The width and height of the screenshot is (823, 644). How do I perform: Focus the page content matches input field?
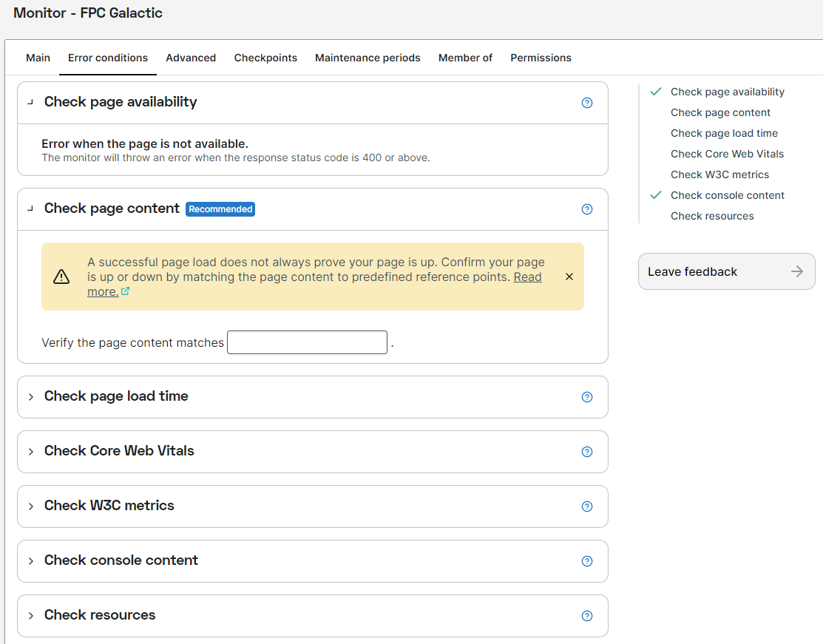tap(307, 342)
